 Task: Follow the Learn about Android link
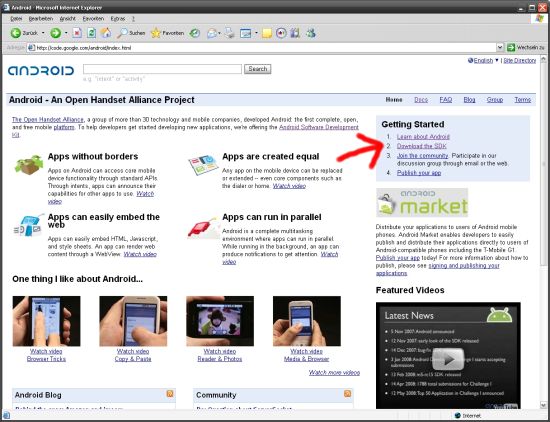(x=423, y=136)
